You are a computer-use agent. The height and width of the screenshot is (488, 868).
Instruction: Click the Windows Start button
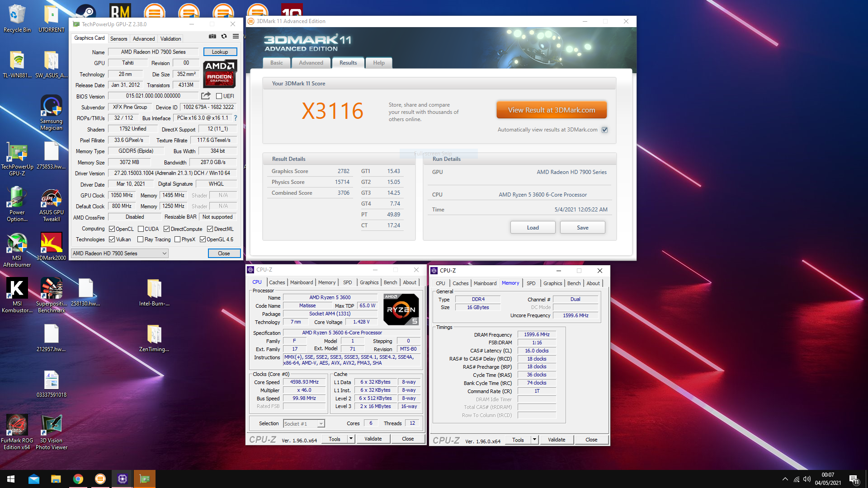[x=11, y=479]
